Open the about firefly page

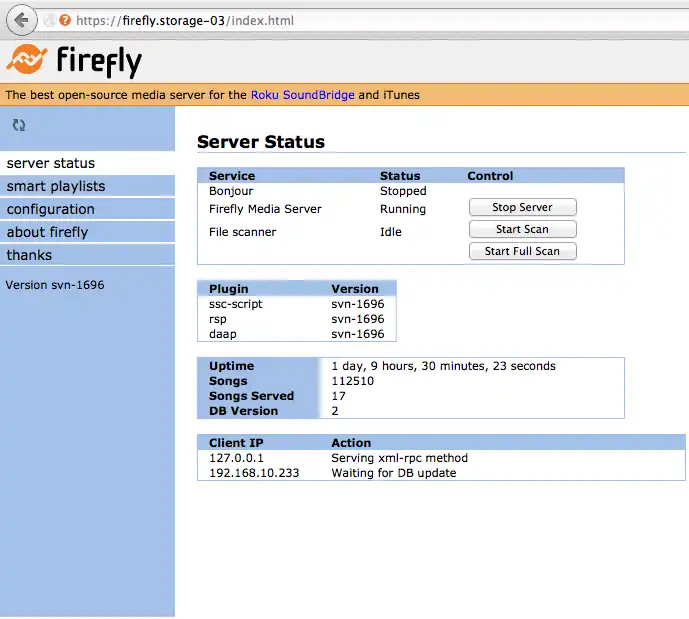tap(87, 232)
